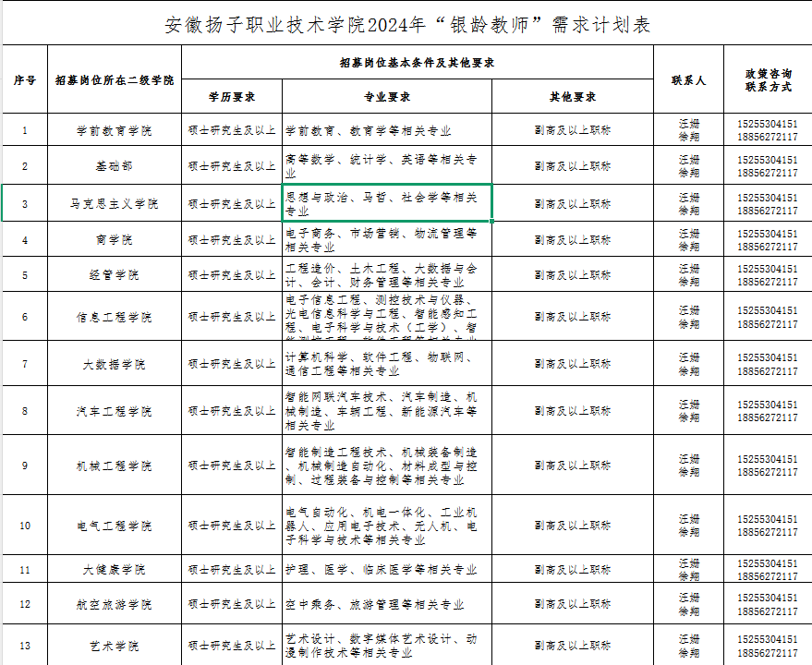Viewport: 812px width, 665px height.
Task: Select sequence number "13" cell
Action: pyautogui.click(x=25, y=646)
